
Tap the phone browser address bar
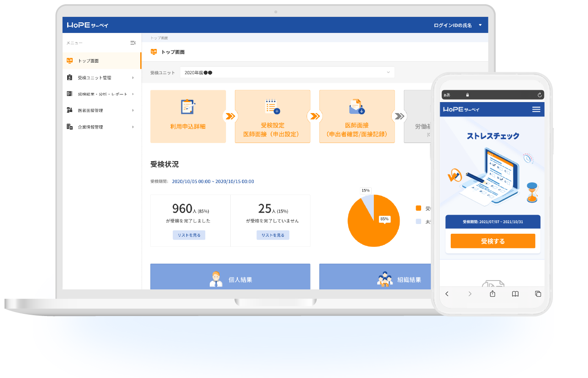coord(493,95)
